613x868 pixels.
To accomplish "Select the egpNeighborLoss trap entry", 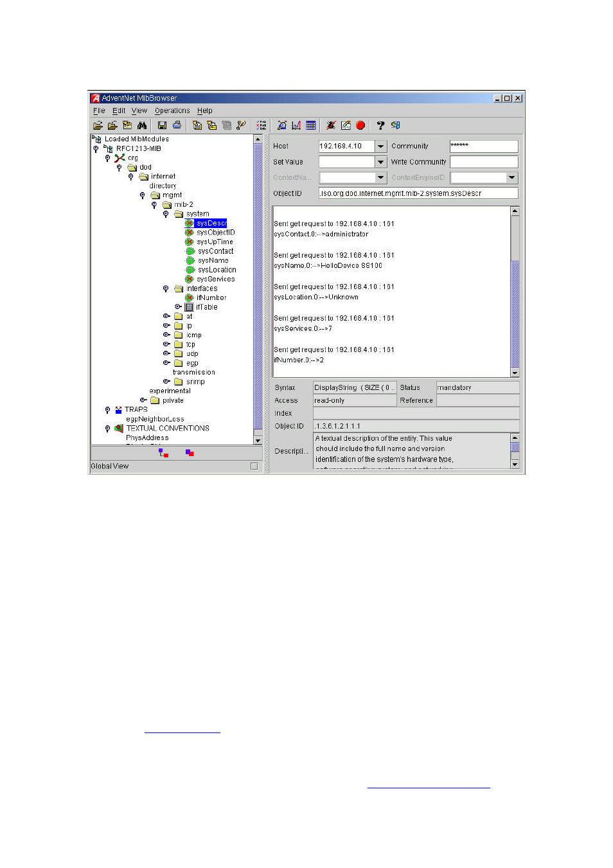I will 155,419.
